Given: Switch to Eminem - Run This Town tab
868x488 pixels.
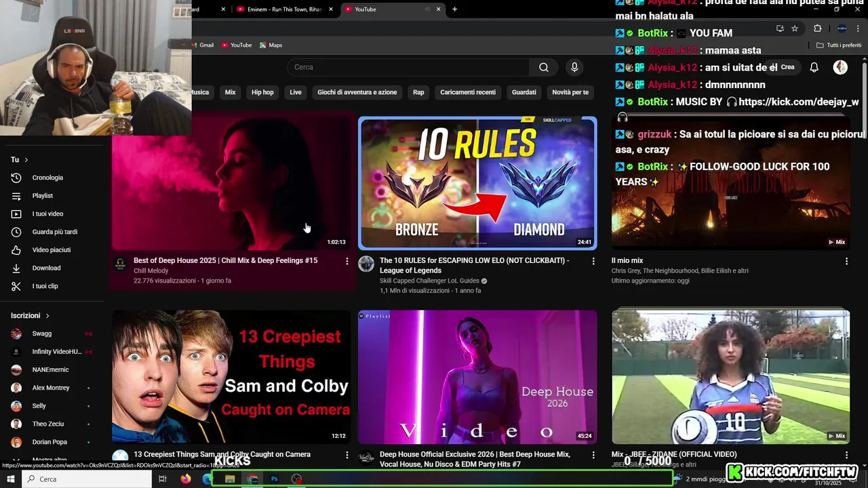Looking at the screenshot, I should [284, 9].
